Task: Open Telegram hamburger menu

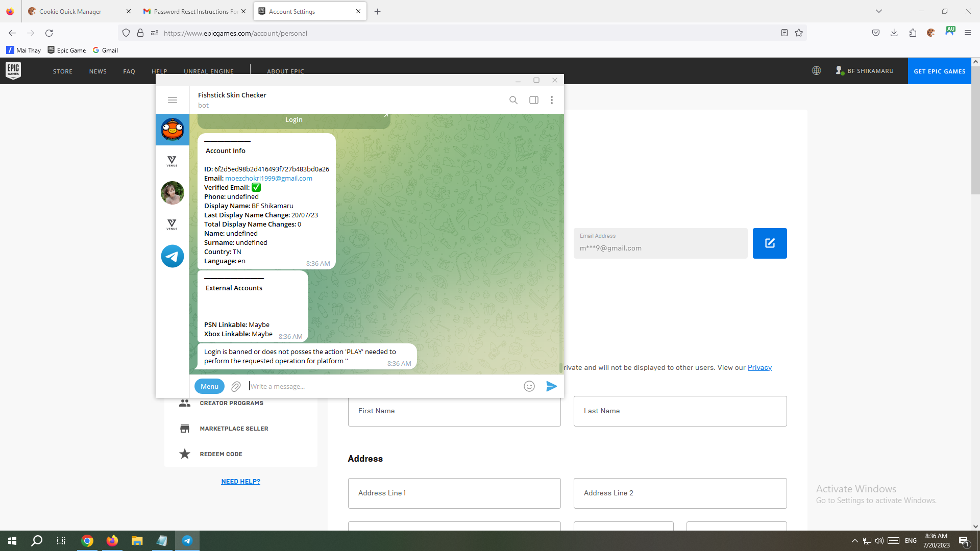Action: [173, 100]
